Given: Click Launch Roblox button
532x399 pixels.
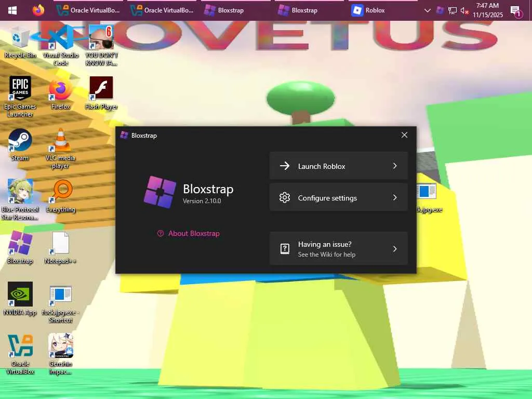Looking at the screenshot, I should [x=339, y=166].
